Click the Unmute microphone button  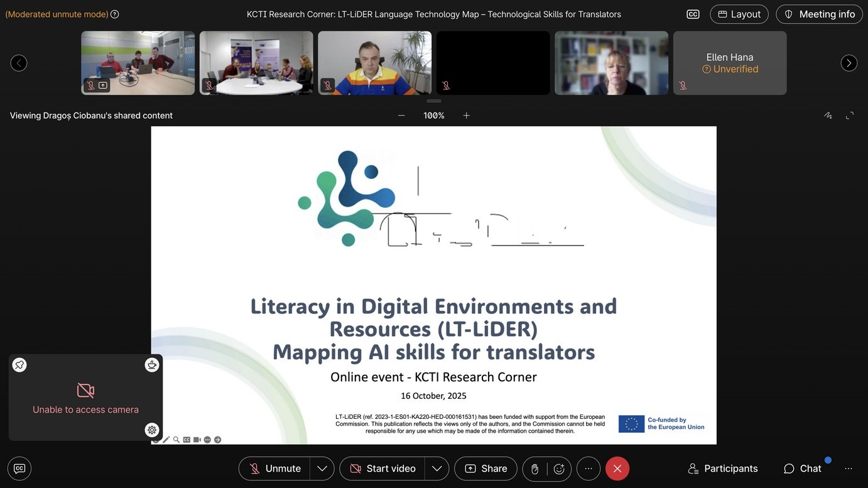click(274, 469)
